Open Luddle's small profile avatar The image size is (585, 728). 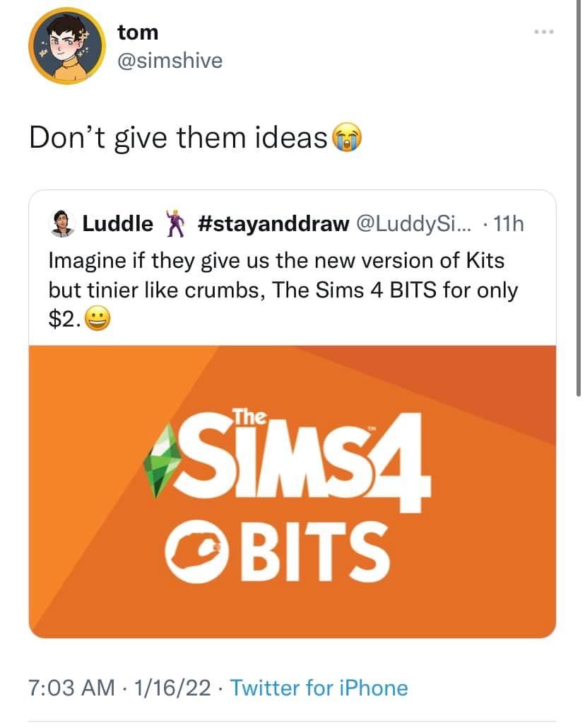(61, 224)
